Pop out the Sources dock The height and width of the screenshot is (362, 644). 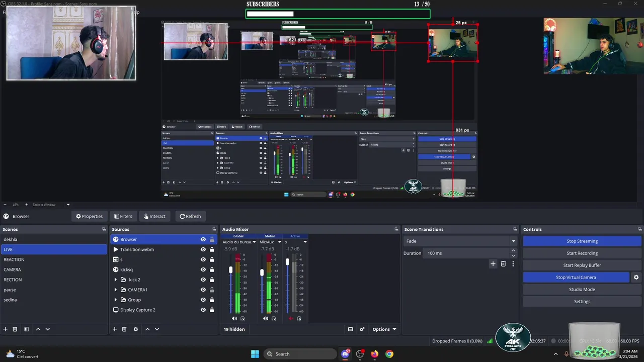point(215,229)
